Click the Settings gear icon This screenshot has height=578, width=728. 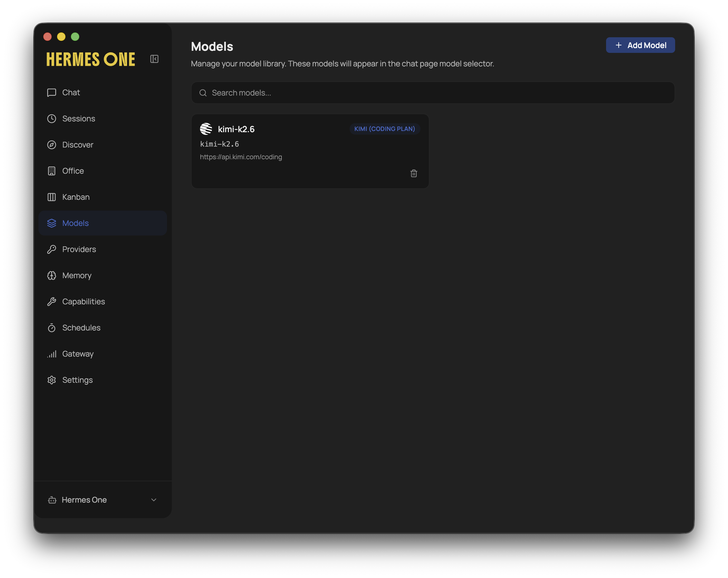(52, 380)
